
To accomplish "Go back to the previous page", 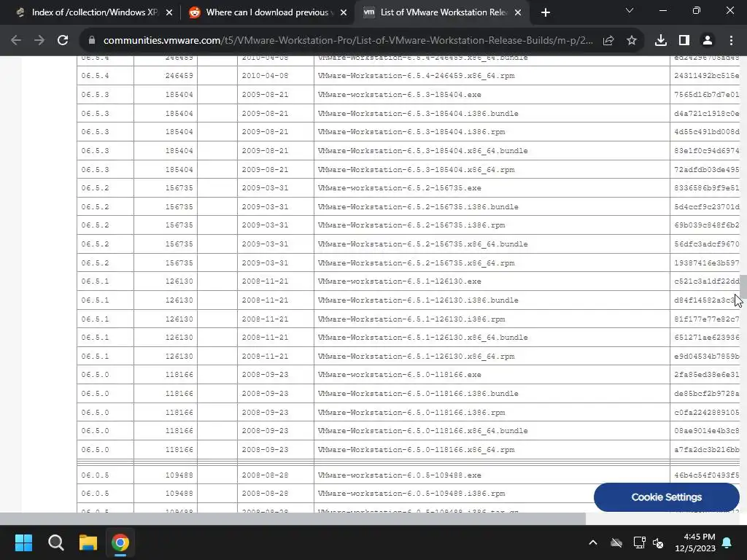I will (x=16, y=41).
